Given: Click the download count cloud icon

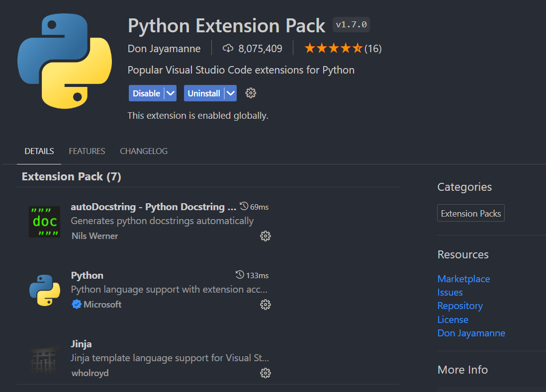Looking at the screenshot, I should (x=228, y=48).
